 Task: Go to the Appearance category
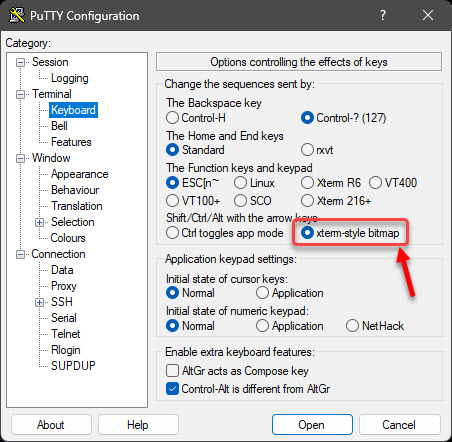(x=80, y=174)
